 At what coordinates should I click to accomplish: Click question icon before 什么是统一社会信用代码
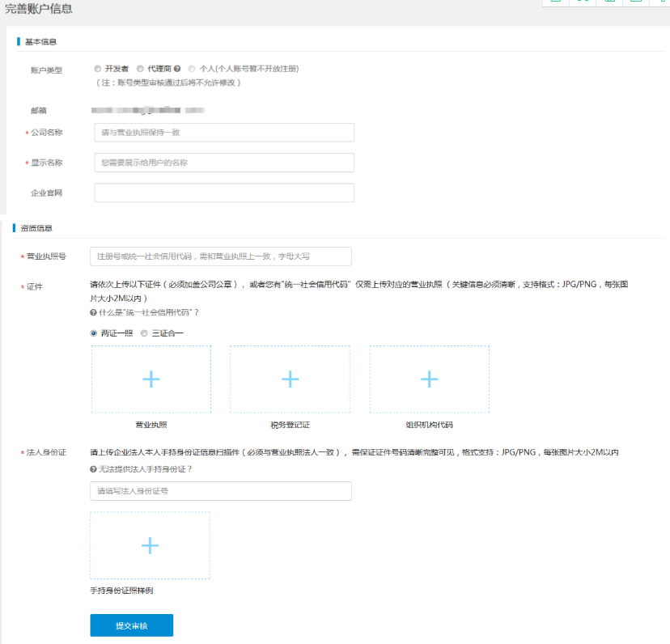[93, 312]
